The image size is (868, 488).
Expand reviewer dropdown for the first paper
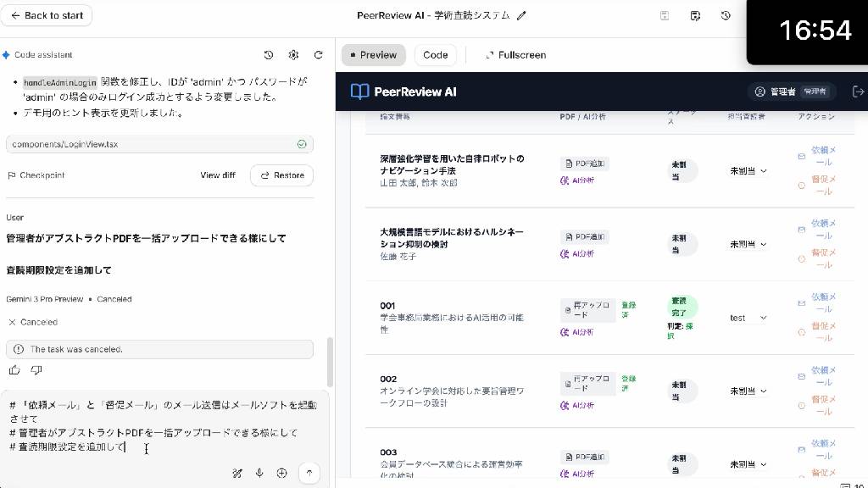pyautogui.click(x=748, y=171)
